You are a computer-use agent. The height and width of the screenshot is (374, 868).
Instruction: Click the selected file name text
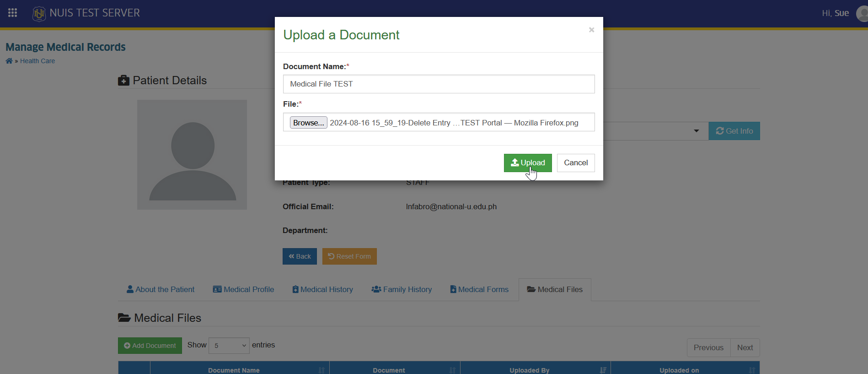pos(454,123)
